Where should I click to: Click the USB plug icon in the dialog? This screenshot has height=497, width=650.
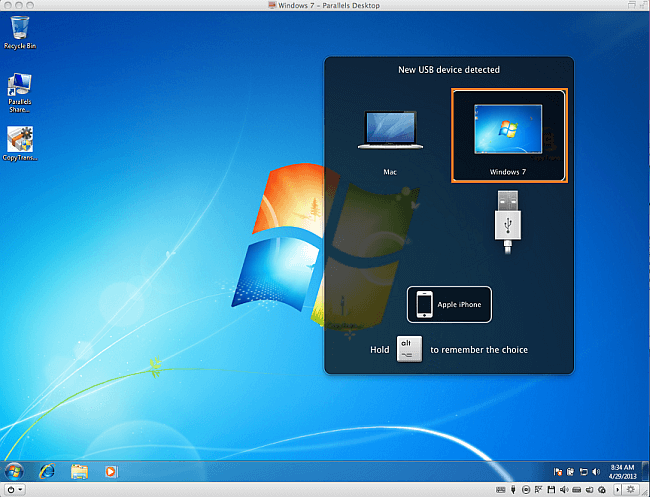[508, 222]
